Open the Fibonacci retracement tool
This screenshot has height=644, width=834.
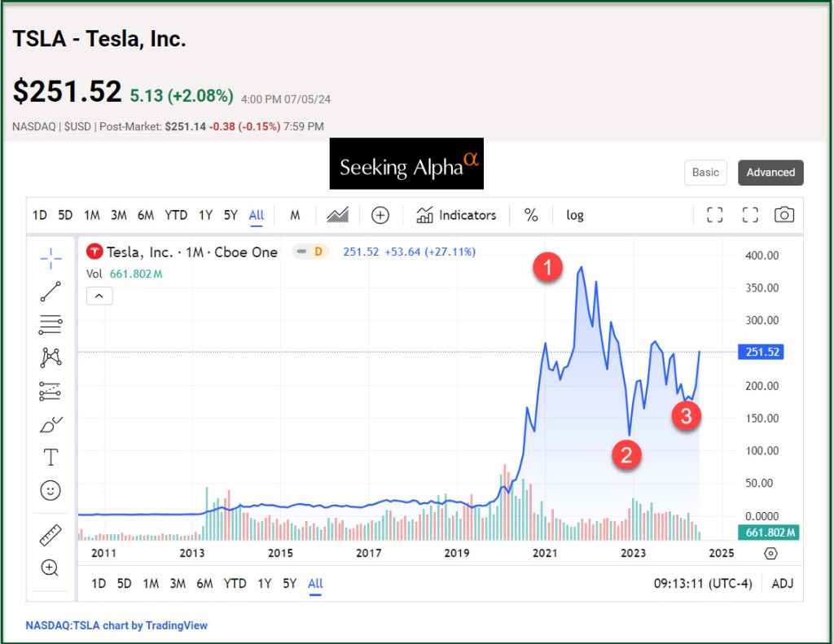tap(50, 325)
